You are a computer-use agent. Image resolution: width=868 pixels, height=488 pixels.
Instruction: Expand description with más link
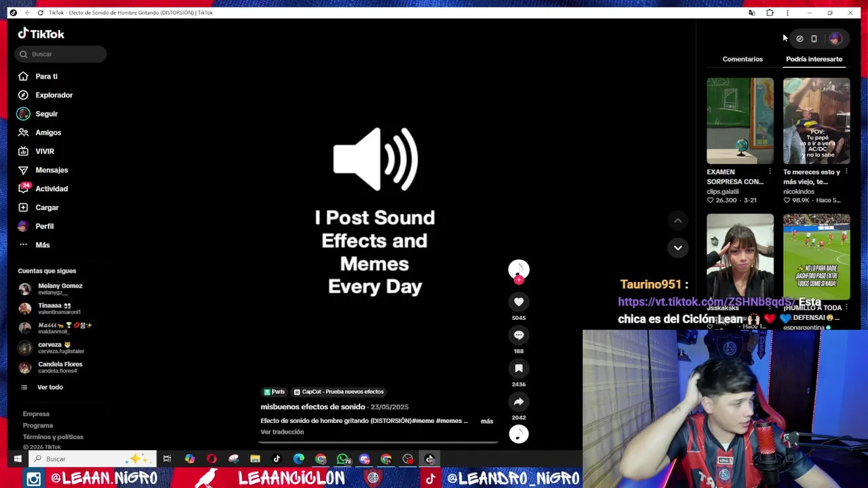487,421
